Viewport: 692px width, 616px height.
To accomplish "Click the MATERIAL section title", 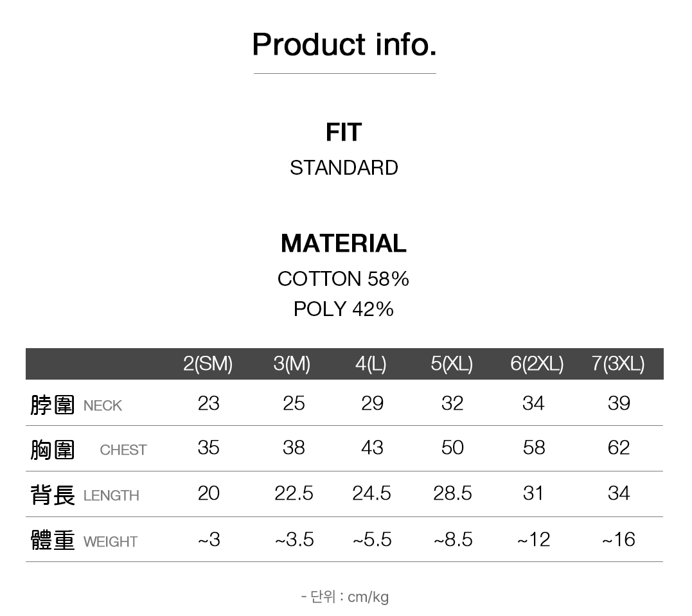I will [x=344, y=243].
